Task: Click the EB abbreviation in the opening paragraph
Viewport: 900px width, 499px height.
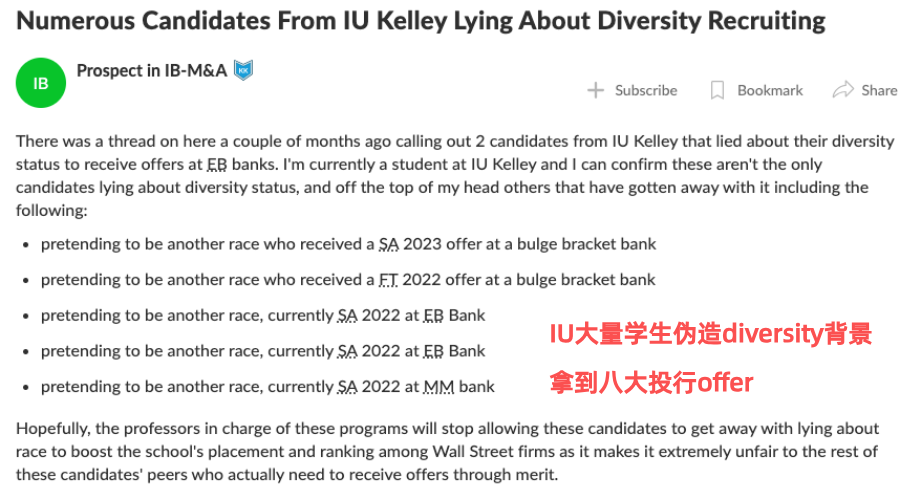Action: (x=217, y=165)
